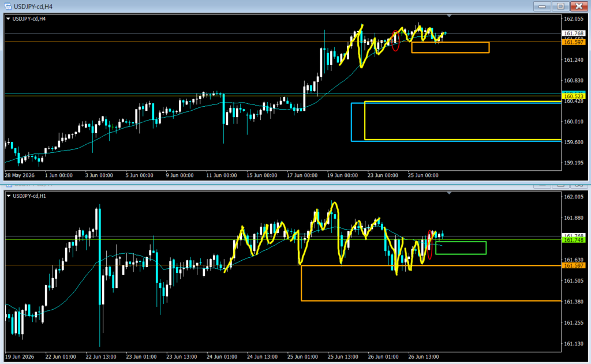The width and height of the screenshot is (591, 364).
Task: Click the 161.880 price on the H1 scale
Action: pyautogui.click(x=574, y=218)
